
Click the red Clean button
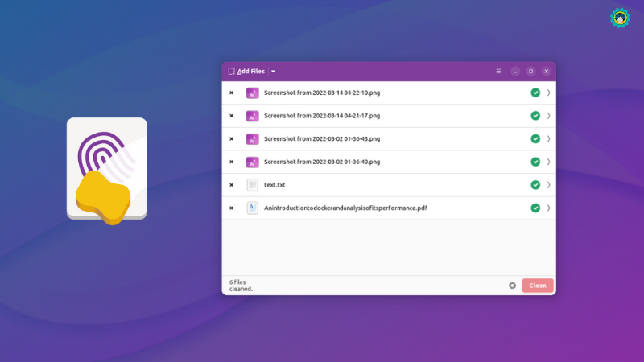tap(538, 286)
